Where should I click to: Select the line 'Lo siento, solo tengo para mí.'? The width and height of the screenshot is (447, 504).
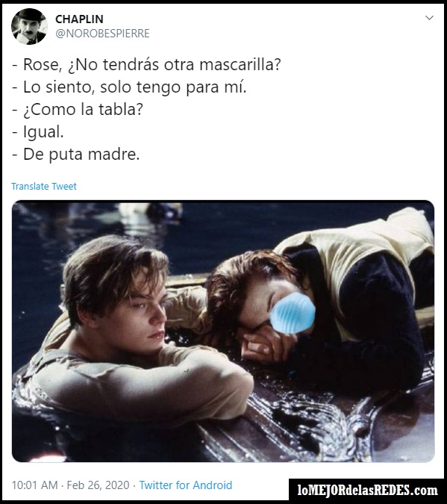[x=134, y=87]
